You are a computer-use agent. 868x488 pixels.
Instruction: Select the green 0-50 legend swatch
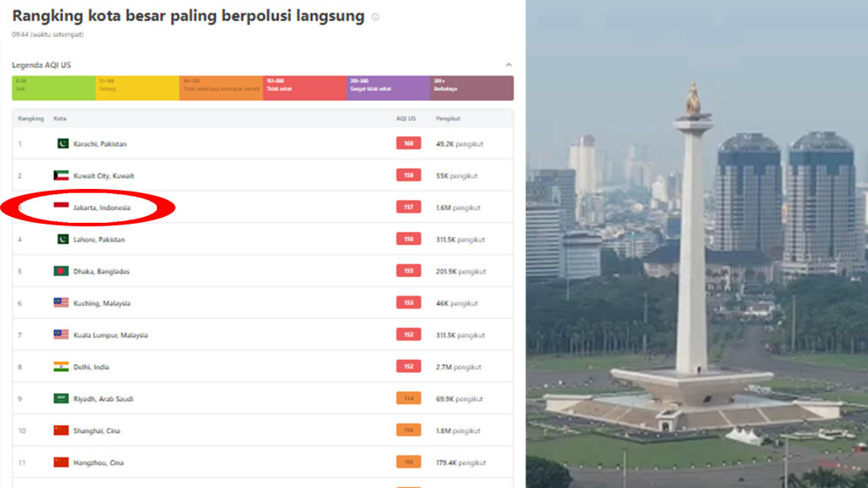click(x=53, y=88)
